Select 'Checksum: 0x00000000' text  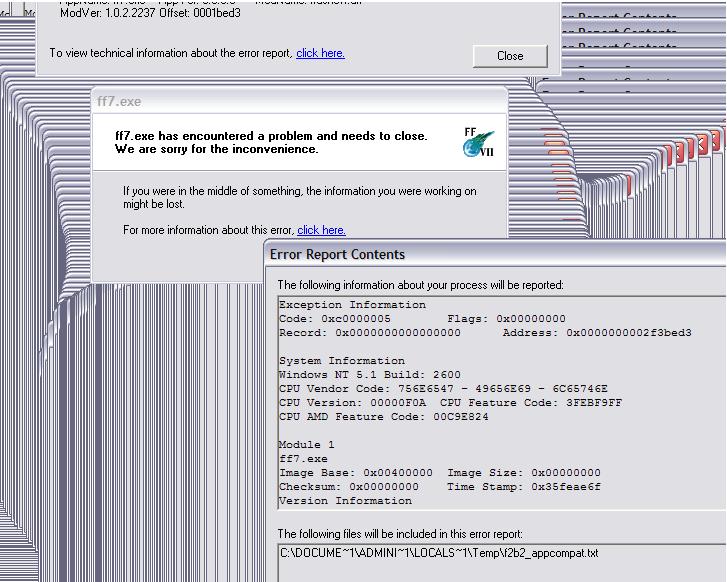(349, 486)
